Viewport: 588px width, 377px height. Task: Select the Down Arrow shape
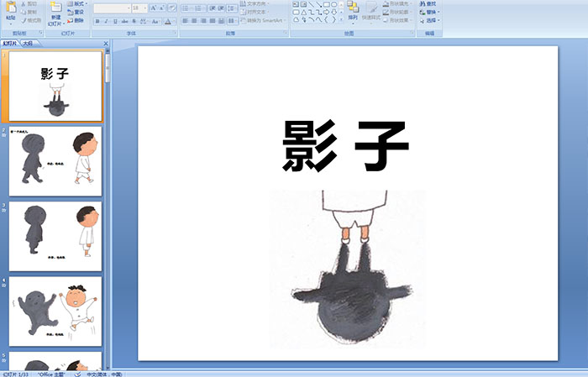333,13
